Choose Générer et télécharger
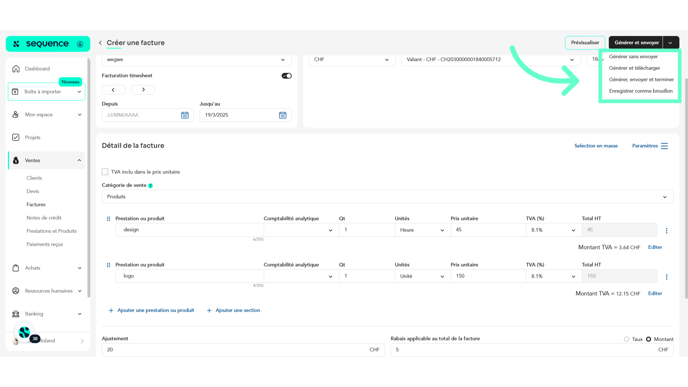This screenshot has width=688, height=387. pos(634,68)
